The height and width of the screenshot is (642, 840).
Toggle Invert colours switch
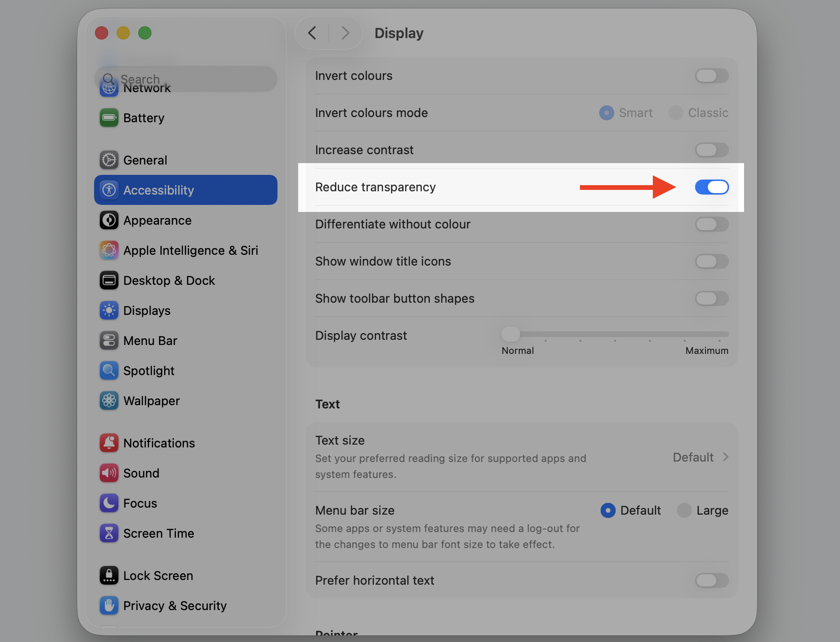[712, 76]
